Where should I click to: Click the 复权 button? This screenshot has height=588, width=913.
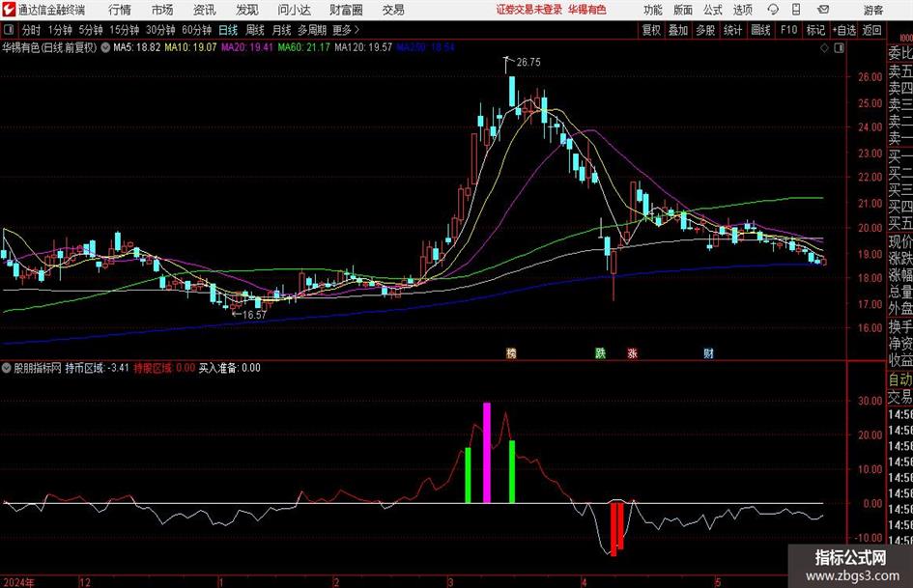[x=651, y=30]
